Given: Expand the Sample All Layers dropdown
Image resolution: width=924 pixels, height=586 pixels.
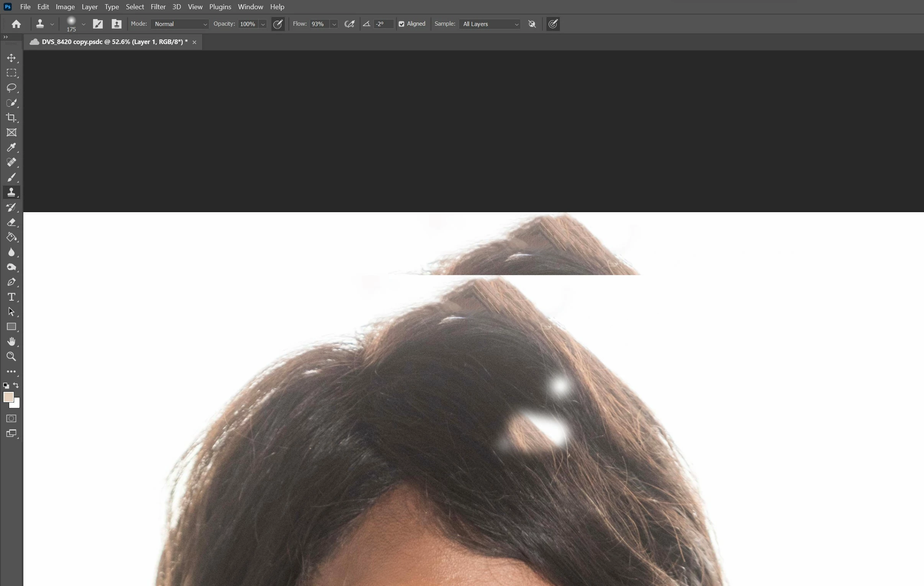Looking at the screenshot, I should coord(490,24).
